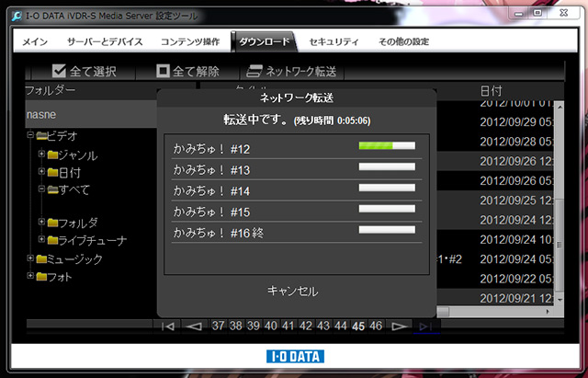Select the フォト folder icon
The height and width of the screenshot is (378, 588).
[x=41, y=277]
